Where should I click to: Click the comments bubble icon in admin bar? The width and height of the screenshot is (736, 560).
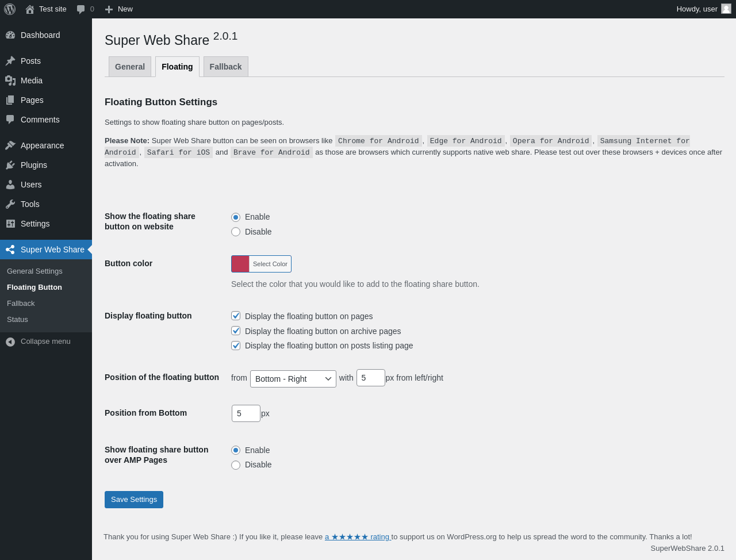click(x=81, y=9)
